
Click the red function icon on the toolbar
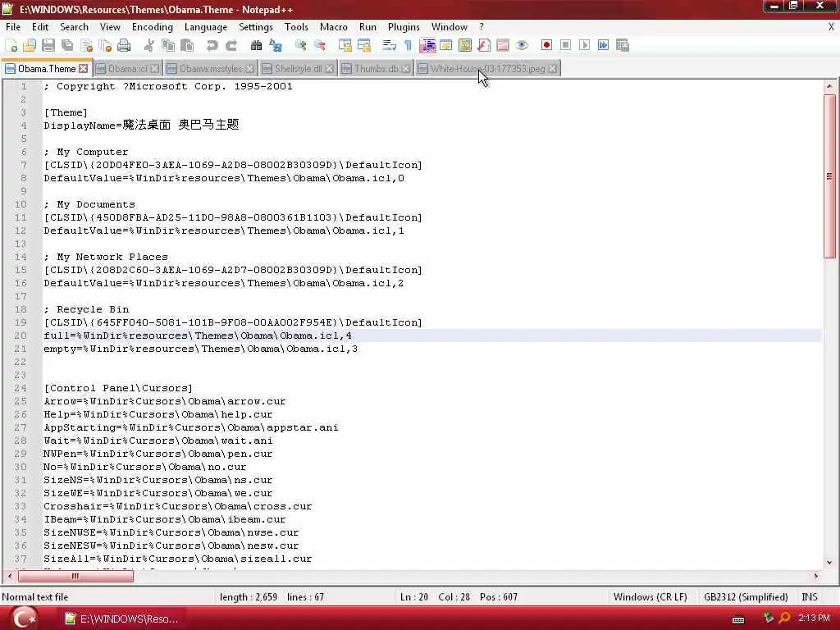coord(484,46)
